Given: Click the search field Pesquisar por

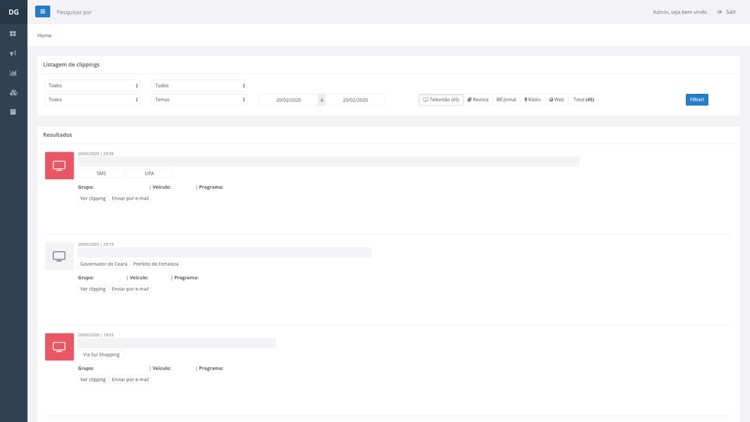Looking at the screenshot, I should coord(74,12).
